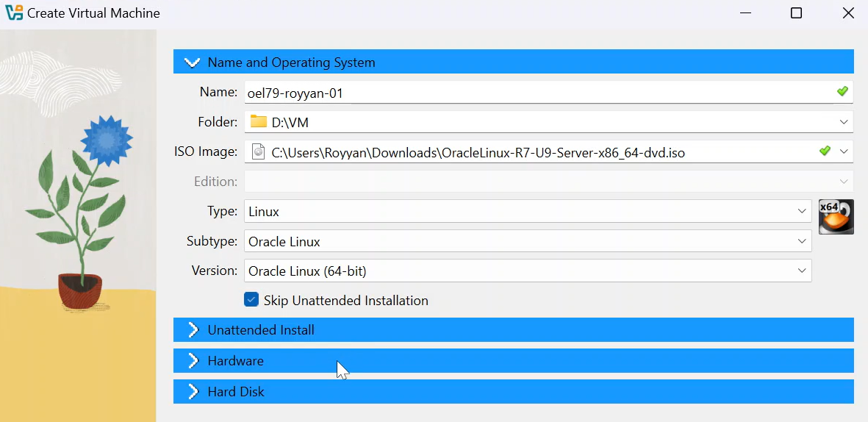Image resolution: width=868 pixels, height=422 pixels.
Task: Collapse the Name and Operating System section
Action: click(193, 62)
